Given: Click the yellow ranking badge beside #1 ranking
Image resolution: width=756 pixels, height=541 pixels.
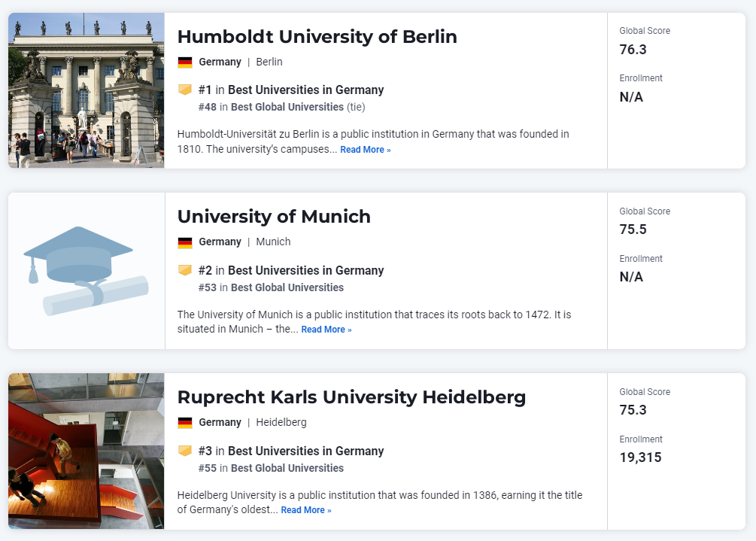Looking at the screenshot, I should (184, 90).
